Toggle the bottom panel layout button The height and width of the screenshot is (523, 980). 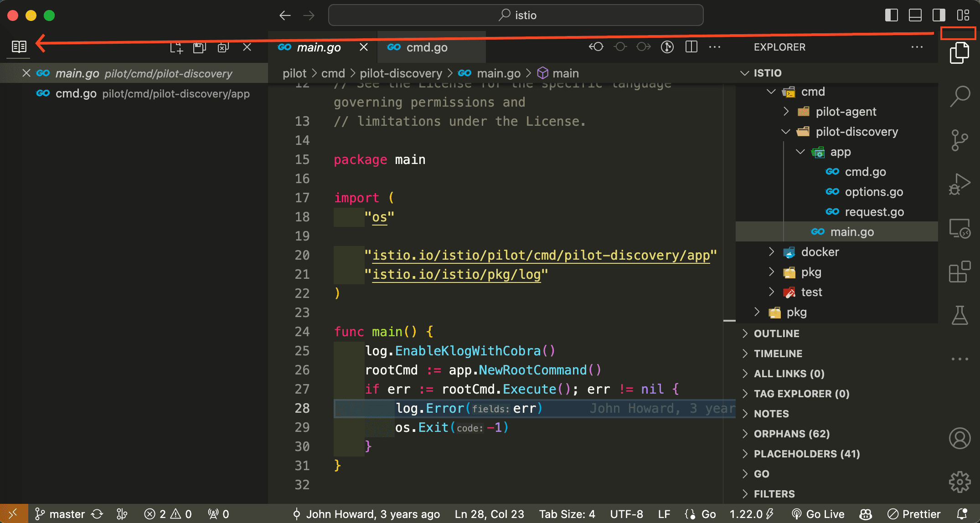point(915,15)
